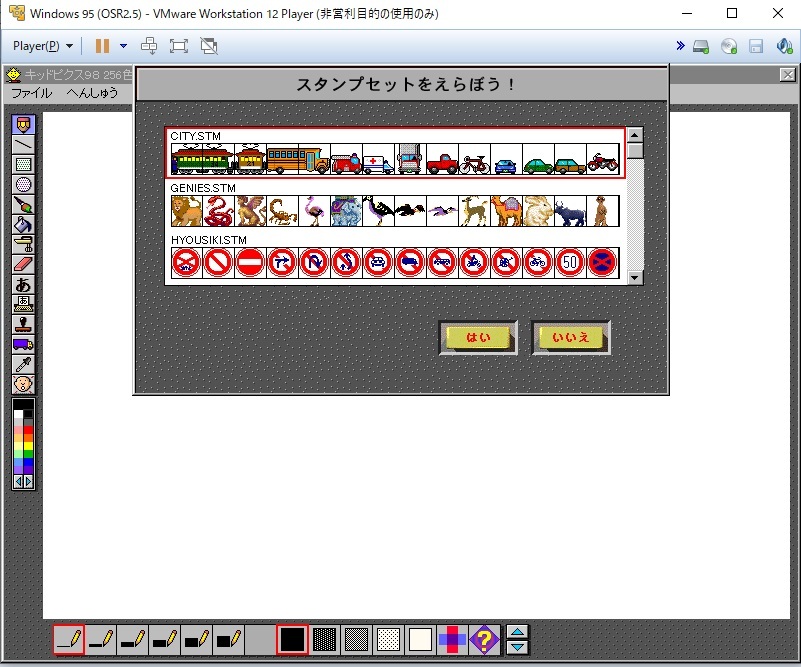Click the color palette left arrow
The width and height of the screenshot is (801, 667).
18,482
